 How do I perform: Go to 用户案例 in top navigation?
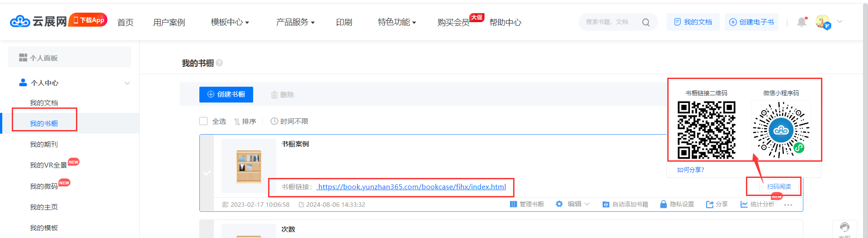pos(169,22)
